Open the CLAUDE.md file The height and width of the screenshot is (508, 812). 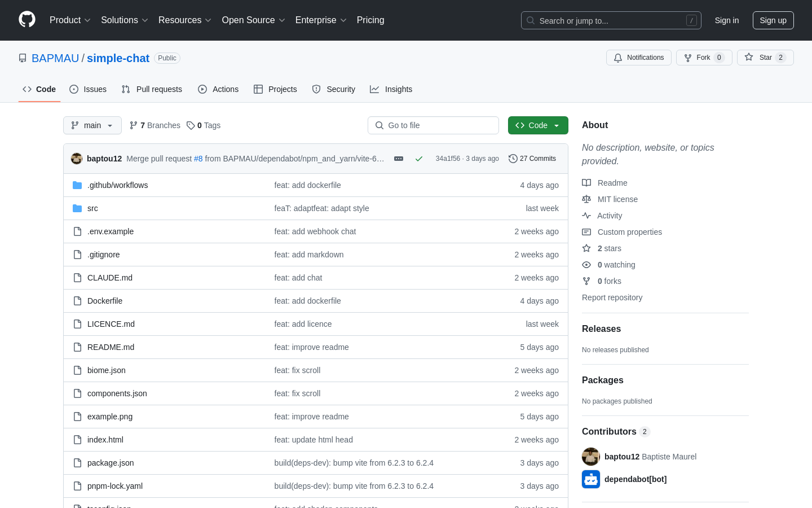click(x=110, y=278)
